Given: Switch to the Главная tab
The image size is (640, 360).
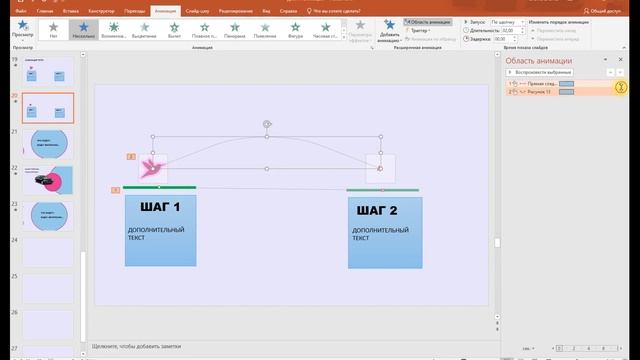Looking at the screenshot, I should click(45, 11).
